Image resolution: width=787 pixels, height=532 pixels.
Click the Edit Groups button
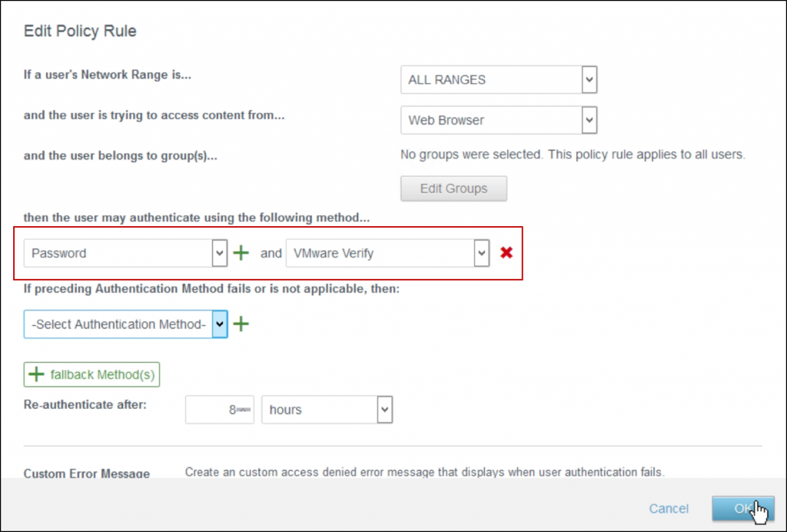pyautogui.click(x=453, y=188)
